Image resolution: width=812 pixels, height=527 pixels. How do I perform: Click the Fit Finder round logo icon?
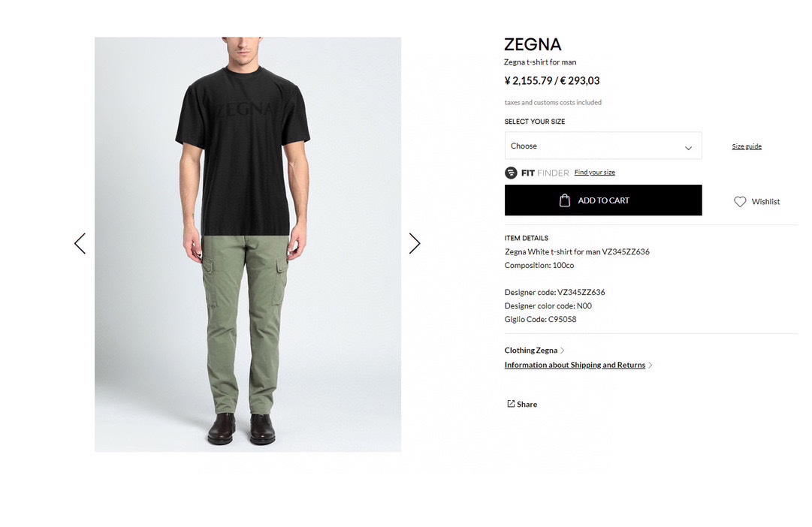pyautogui.click(x=511, y=173)
